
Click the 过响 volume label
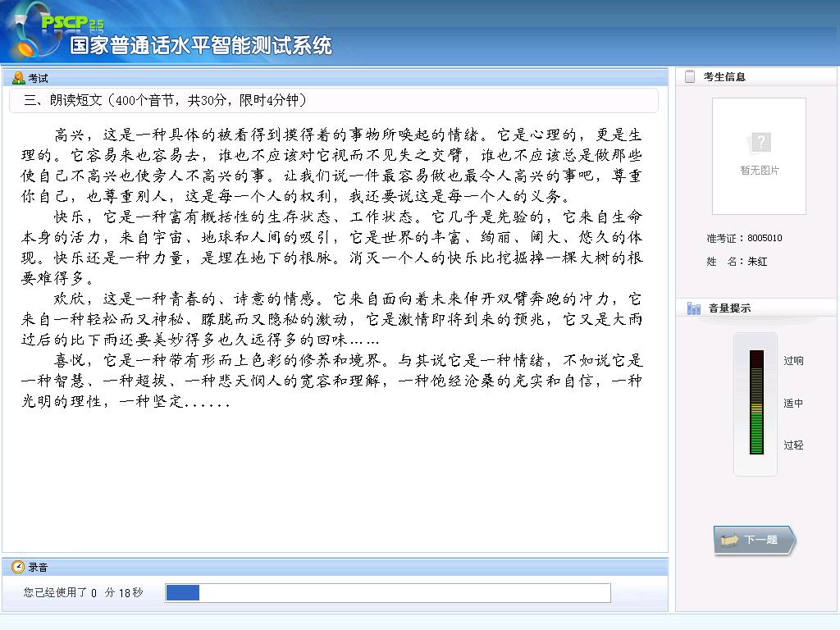[793, 360]
